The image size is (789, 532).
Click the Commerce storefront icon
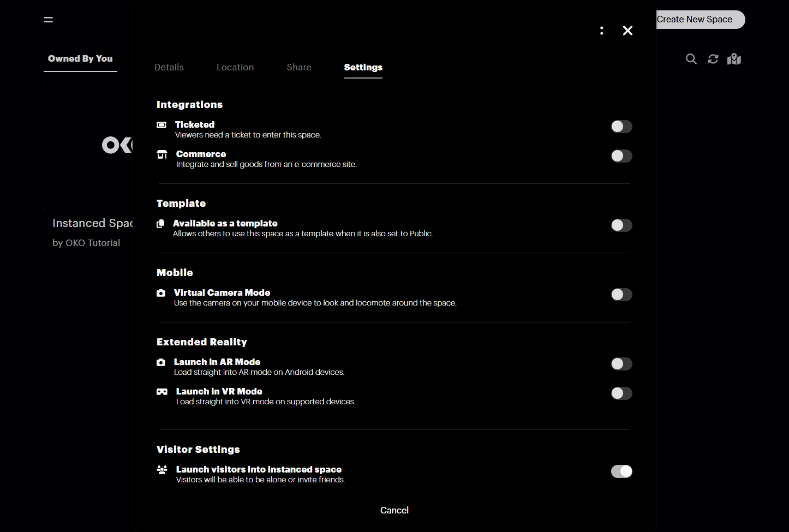coord(162,154)
